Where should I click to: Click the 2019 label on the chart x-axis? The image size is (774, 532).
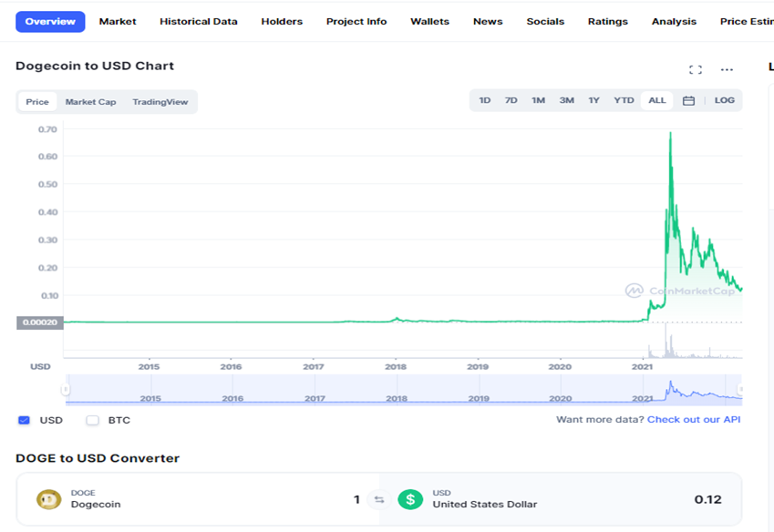[478, 367]
